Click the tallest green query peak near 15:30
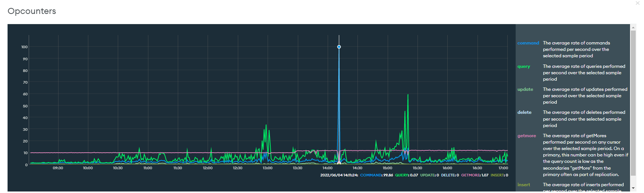The width and height of the screenshot is (644, 193). [408, 95]
